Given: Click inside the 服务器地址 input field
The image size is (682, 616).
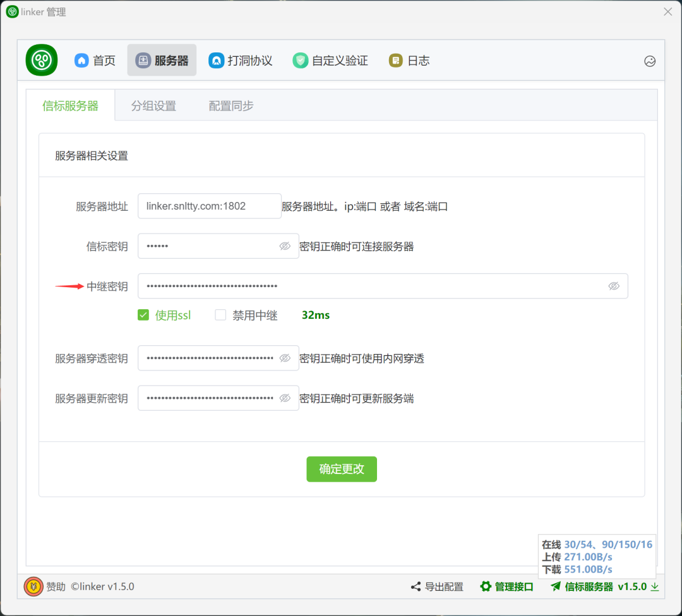Looking at the screenshot, I should click(x=209, y=206).
